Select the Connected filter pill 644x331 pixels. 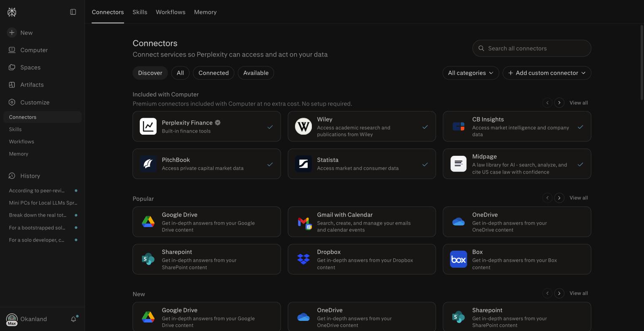coord(214,73)
